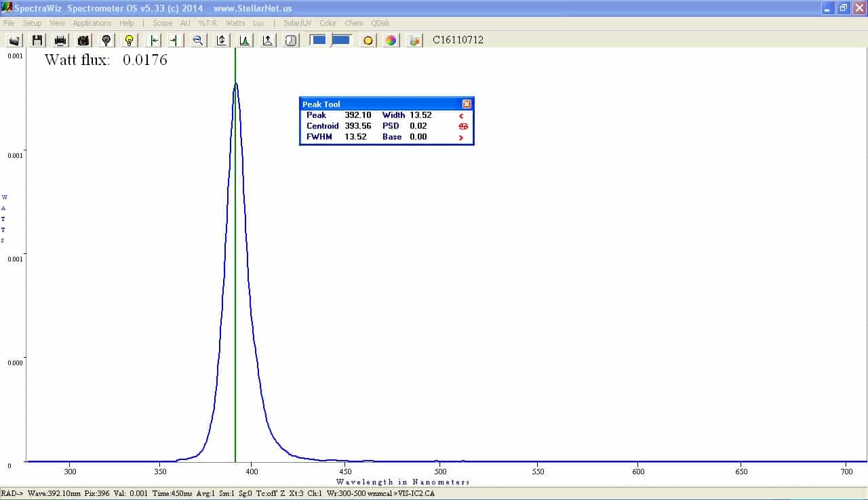Click the 400 tick on wavelength axis
The image size is (868, 500).
tap(252, 472)
